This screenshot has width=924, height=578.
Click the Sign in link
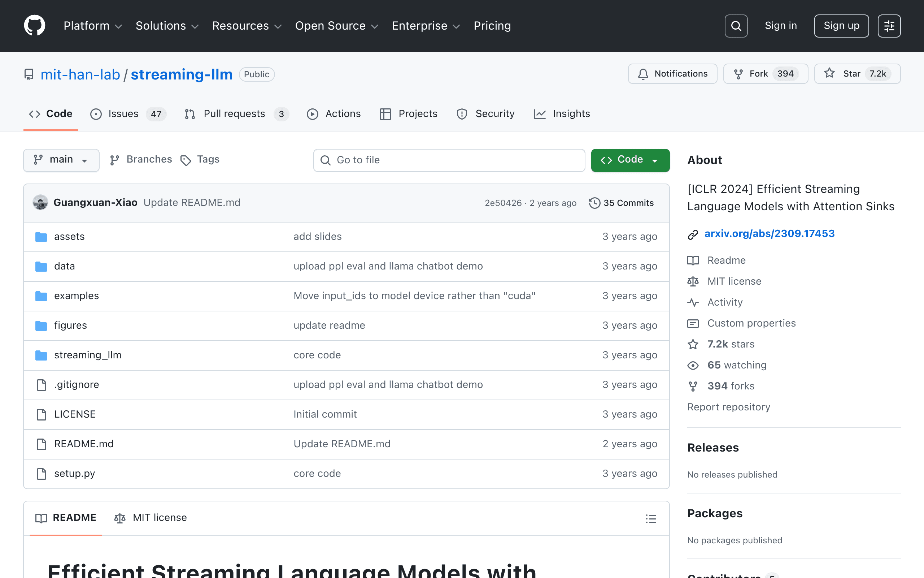(781, 26)
